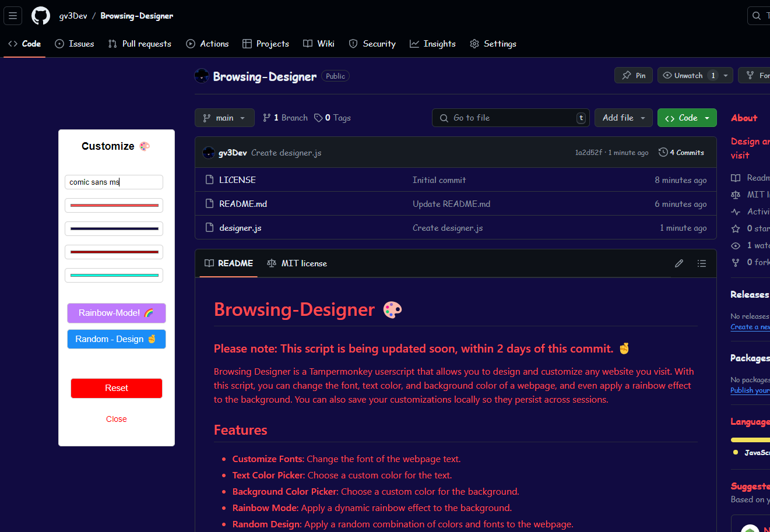
Task: Click the GitHub logo in the header
Action: (40, 16)
